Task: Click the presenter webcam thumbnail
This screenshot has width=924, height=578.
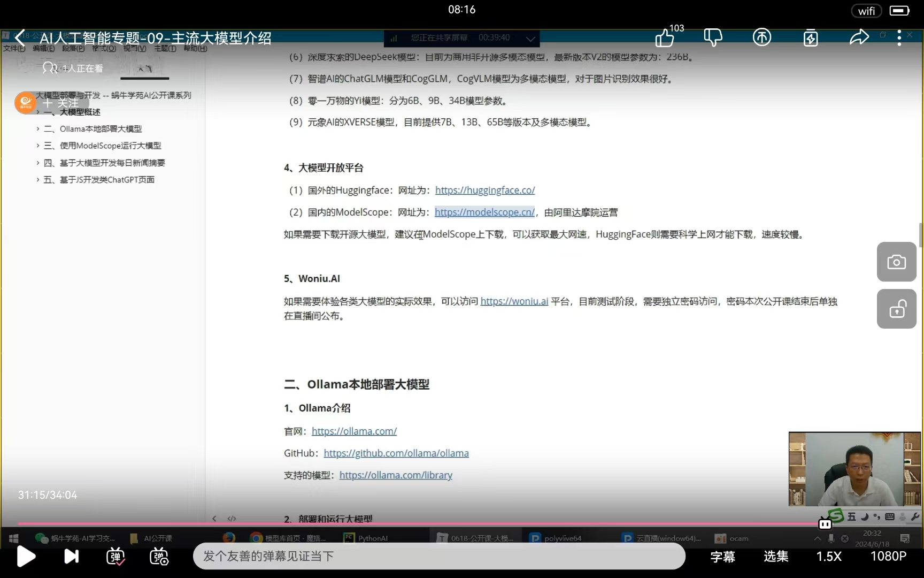Action: (855, 469)
